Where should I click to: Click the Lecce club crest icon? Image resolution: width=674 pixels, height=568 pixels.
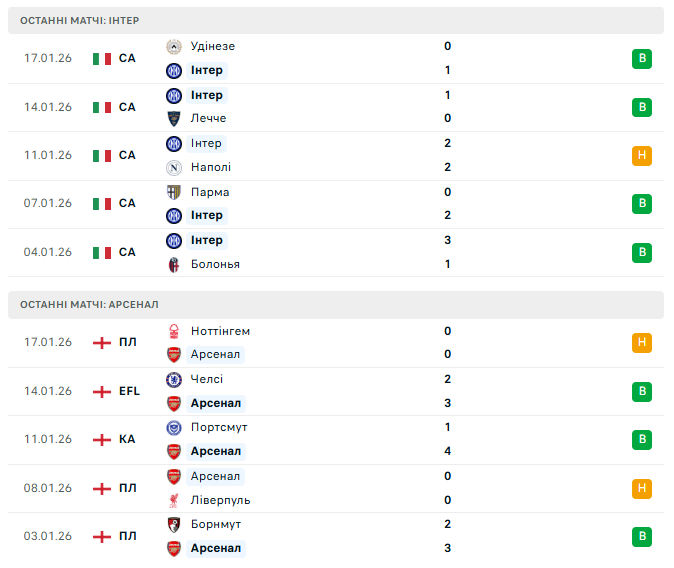(x=174, y=118)
